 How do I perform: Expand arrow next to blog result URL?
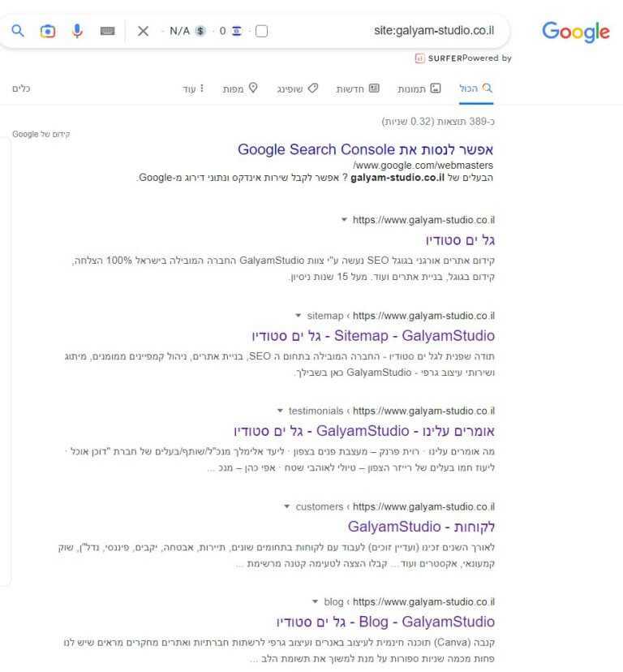tap(315, 601)
